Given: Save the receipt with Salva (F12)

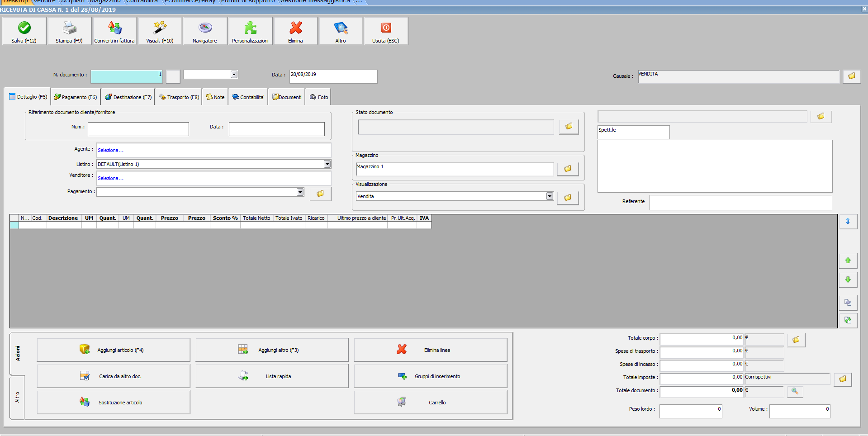Looking at the screenshot, I should coord(24,31).
